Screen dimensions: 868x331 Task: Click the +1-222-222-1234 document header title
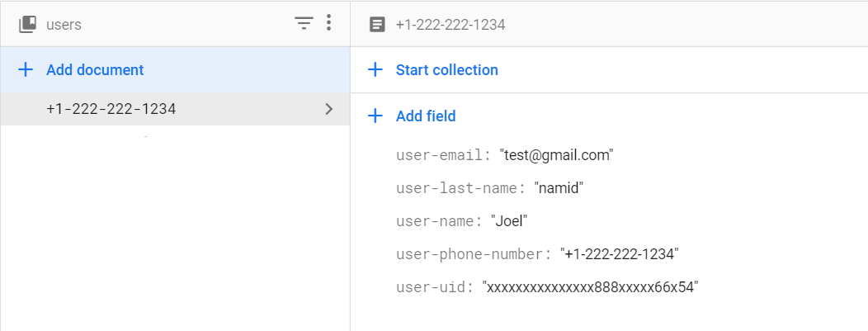[450, 25]
